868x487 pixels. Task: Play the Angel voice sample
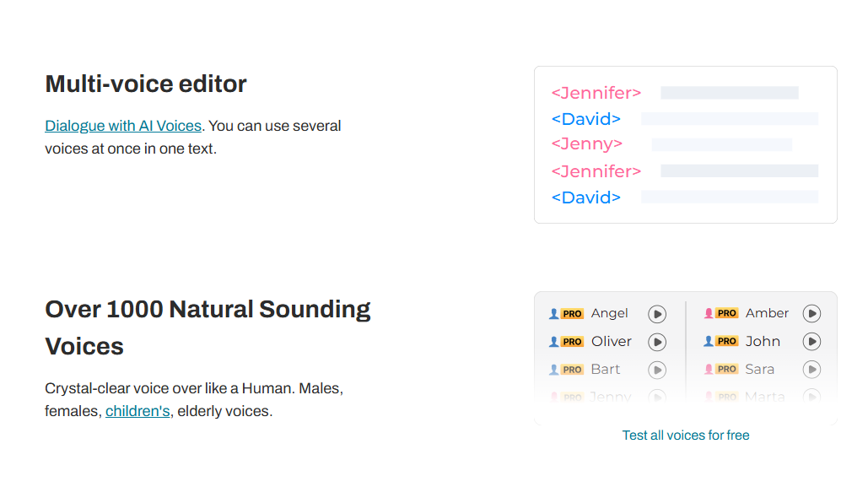[x=657, y=314]
